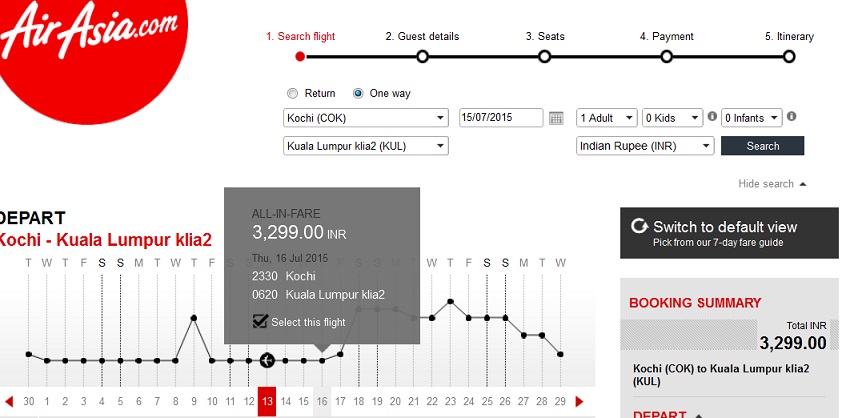
Task: Select date 5 in the date strip
Action: pos(120,401)
